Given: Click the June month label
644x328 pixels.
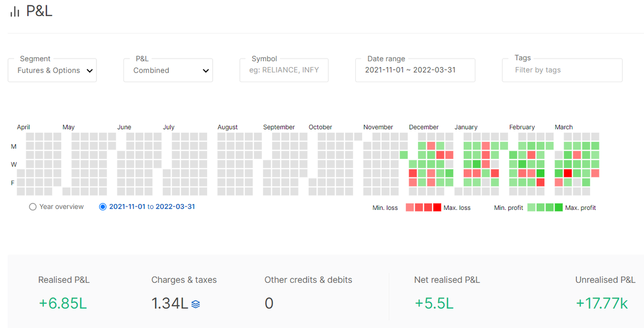Looking at the screenshot, I should tap(124, 127).
